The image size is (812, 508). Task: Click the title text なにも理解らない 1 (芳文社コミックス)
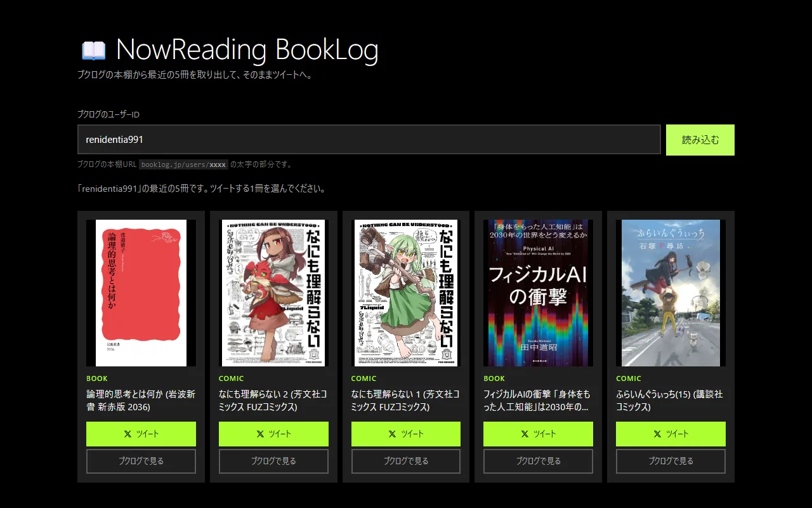pyautogui.click(x=405, y=401)
